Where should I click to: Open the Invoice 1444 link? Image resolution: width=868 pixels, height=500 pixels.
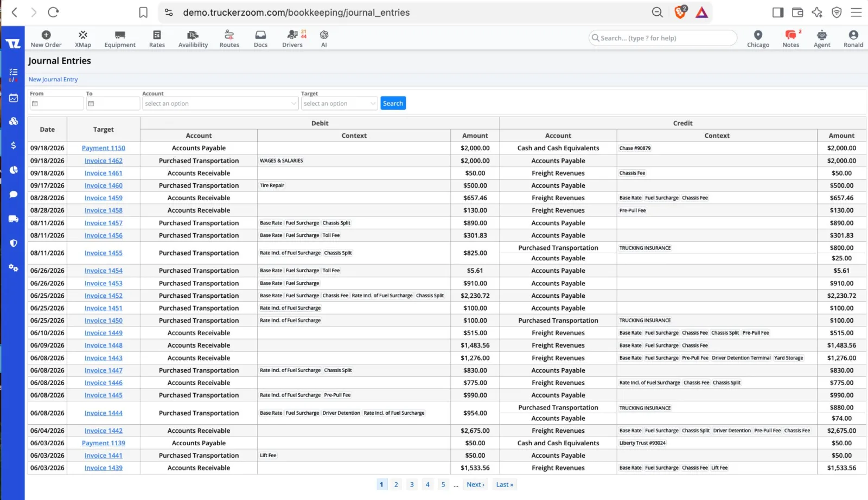pos(104,413)
